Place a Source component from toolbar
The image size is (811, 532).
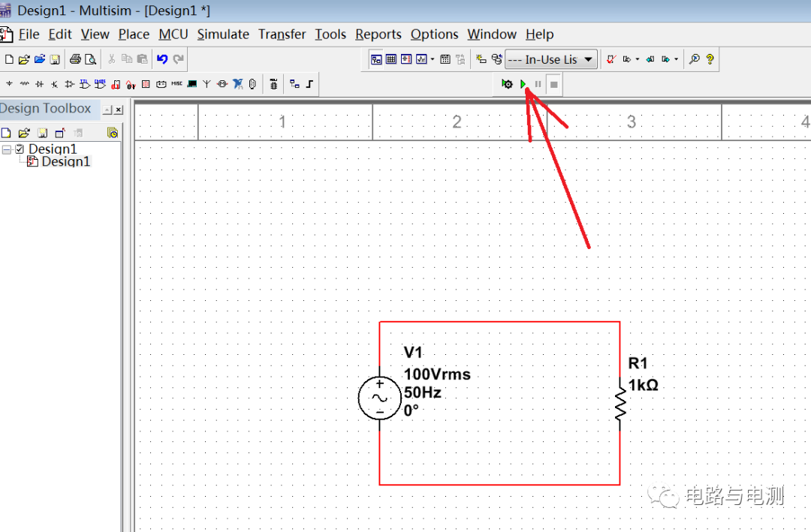[9, 84]
